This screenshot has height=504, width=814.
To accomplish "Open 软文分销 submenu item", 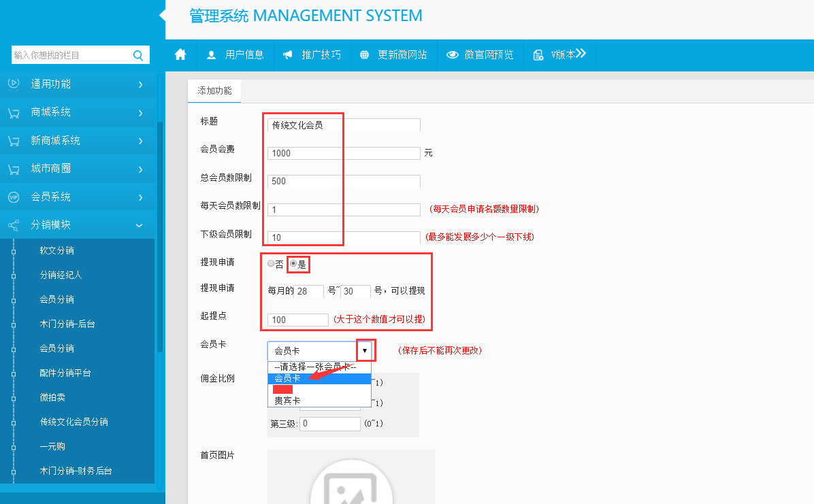I will (56, 251).
